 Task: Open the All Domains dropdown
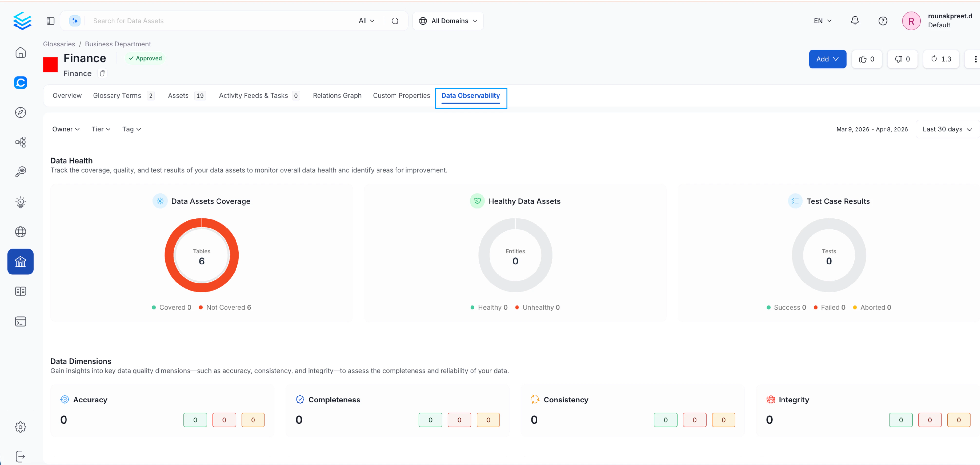(x=448, y=20)
